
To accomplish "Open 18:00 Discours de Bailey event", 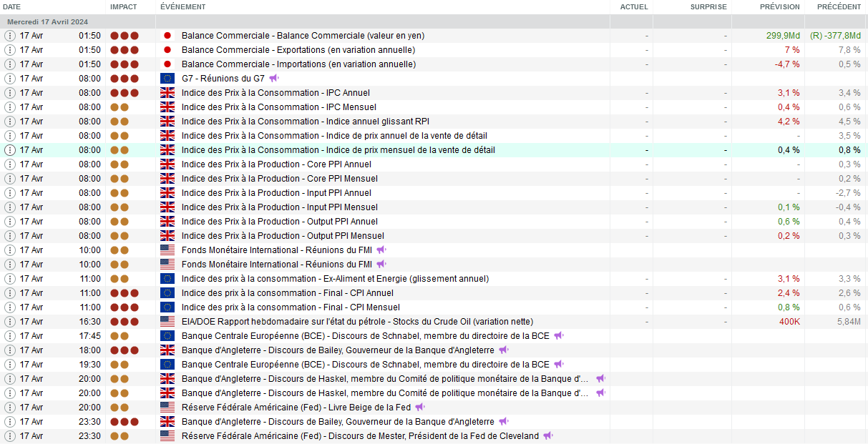I will (x=338, y=350).
